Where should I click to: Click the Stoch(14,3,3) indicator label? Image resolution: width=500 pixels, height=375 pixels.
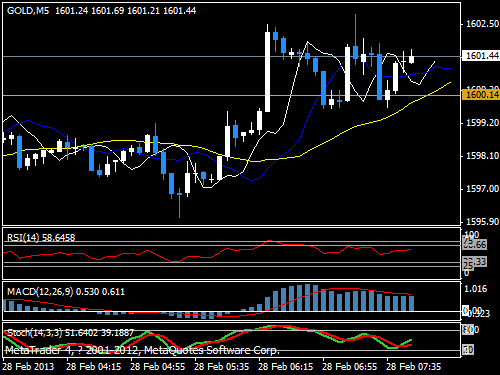[70, 333]
